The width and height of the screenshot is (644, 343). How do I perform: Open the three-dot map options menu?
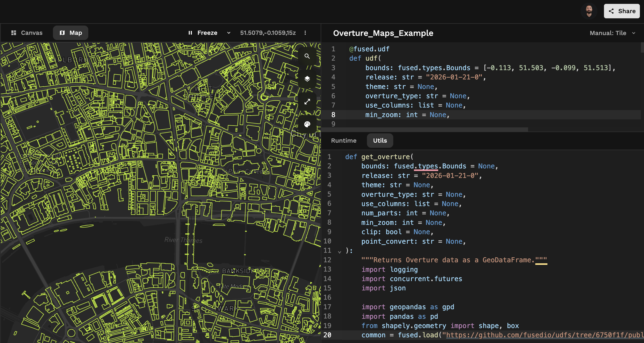(305, 33)
